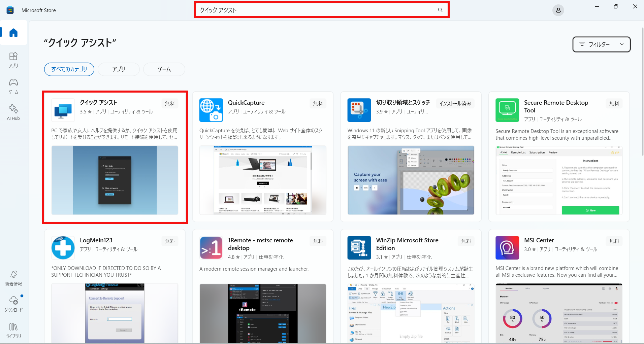Open Secure Remote Desktop Tool title

556,106
